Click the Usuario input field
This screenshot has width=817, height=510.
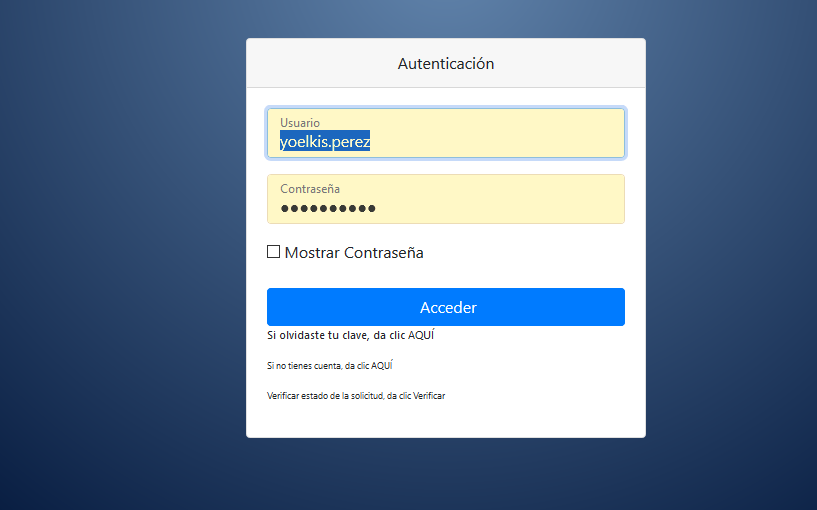[445, 133]
